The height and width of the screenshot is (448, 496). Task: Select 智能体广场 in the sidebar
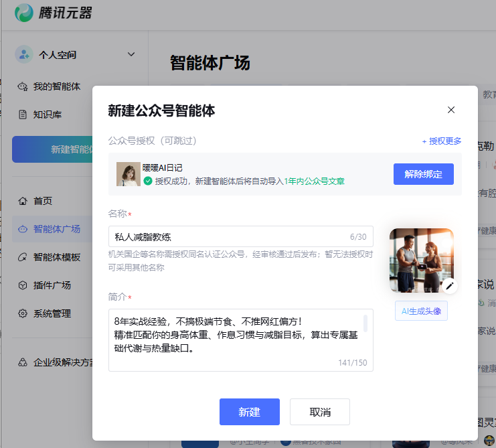click(x=56, y=229)
